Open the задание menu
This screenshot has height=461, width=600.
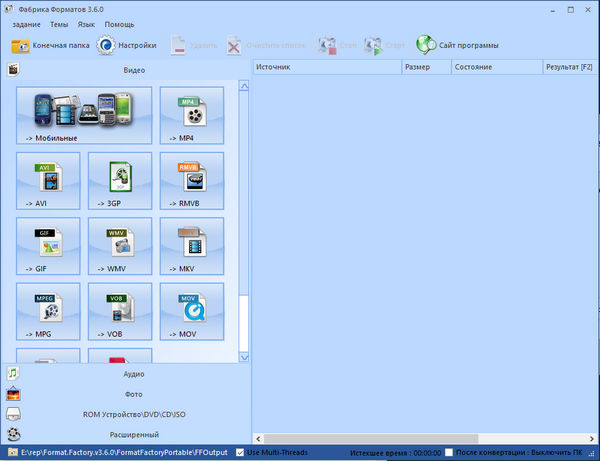point(26,24)
